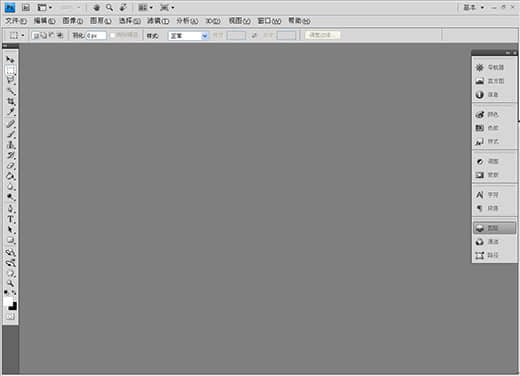Open the 滤镜 (Filter) menu

[158, 21]
